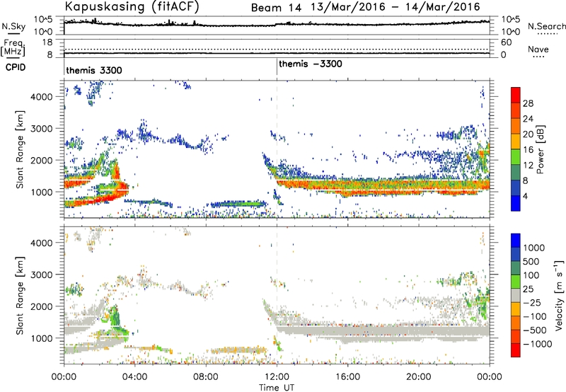Click the "Time UT" axis label
Screen dimensions: 566x392
(x=277, y=387)
